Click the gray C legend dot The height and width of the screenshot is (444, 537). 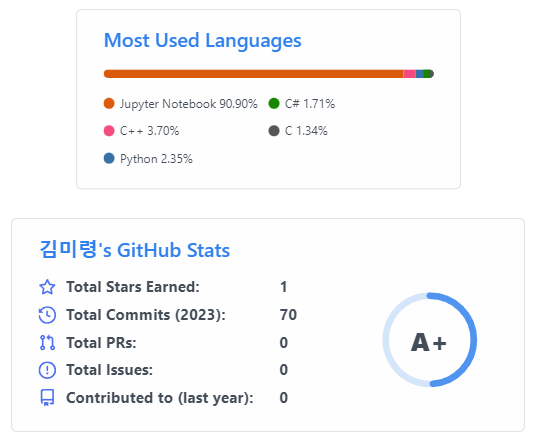click(x=274, y=131)
